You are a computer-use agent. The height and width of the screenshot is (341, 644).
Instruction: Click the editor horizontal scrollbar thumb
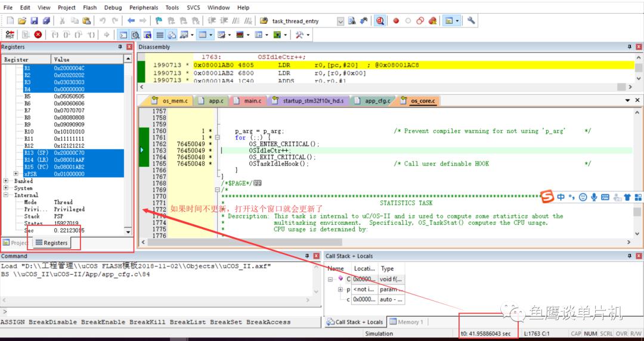[244, 241]
